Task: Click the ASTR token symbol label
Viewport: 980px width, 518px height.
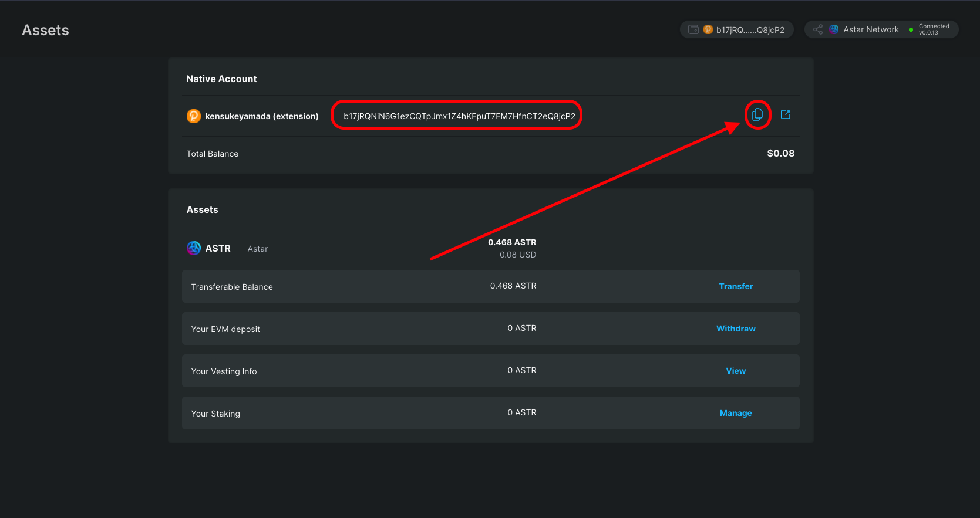Action: [218, 248]
